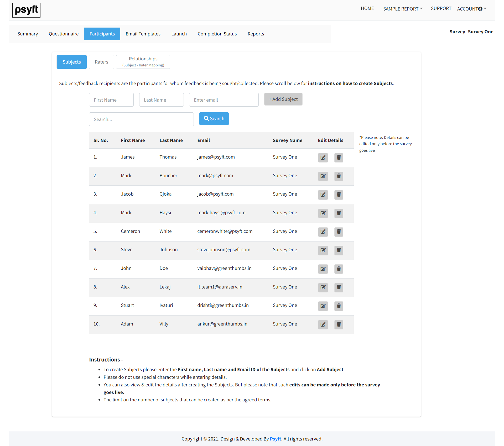The height and width of the screenshot is (446, 504).
Task: Focus the Enter email field
Action: click(224, 100)
